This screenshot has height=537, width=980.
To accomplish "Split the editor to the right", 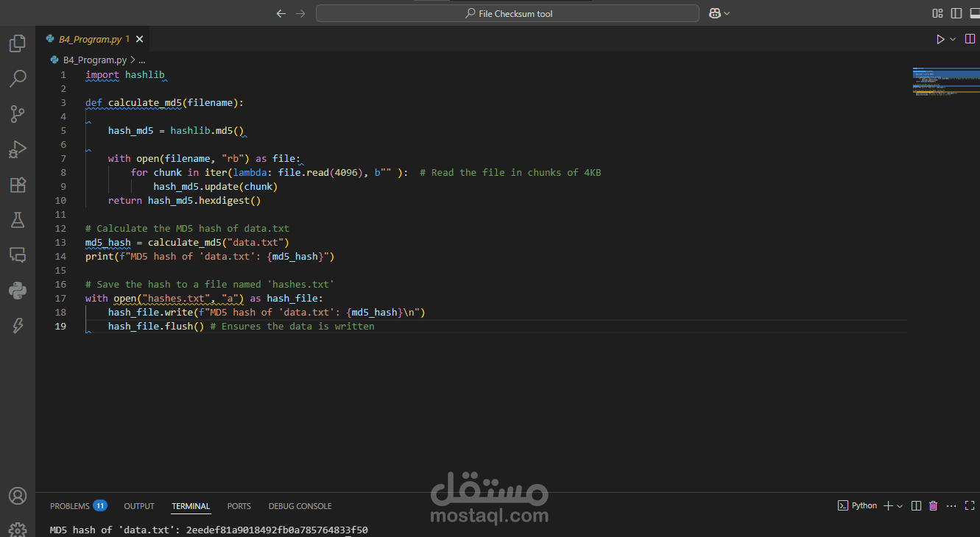I will (970, 39).
